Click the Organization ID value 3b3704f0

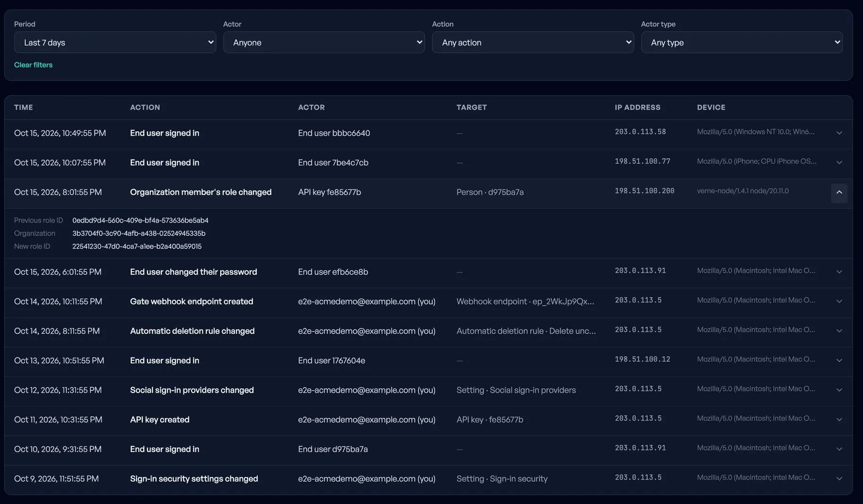139,233
